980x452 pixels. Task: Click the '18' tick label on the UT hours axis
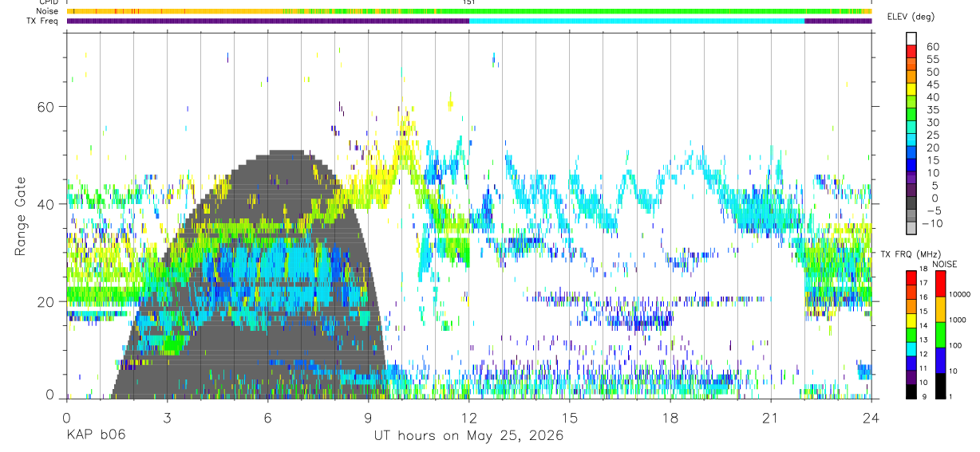670,419
